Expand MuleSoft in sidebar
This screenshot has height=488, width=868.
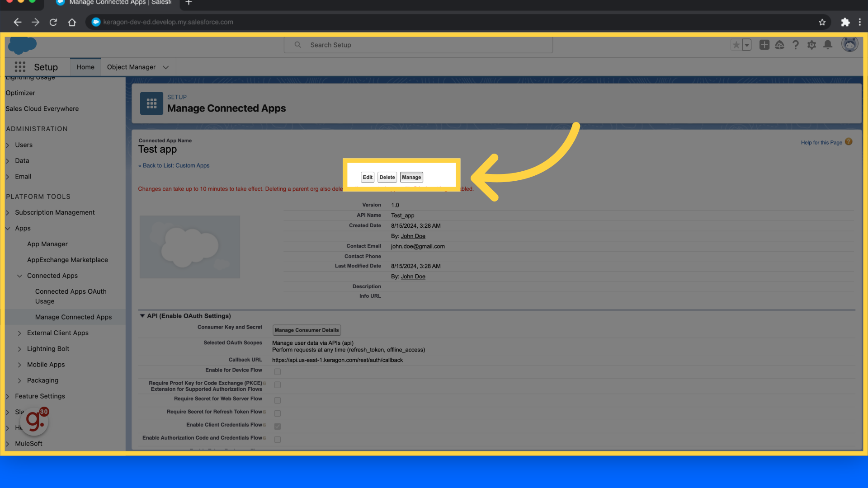(8, 444)
